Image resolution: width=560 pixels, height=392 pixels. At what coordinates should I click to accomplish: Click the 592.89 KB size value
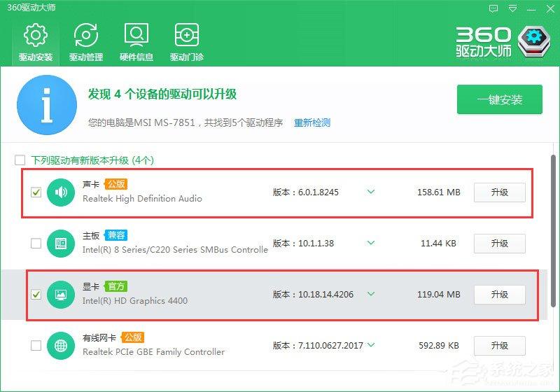(439, 346)
